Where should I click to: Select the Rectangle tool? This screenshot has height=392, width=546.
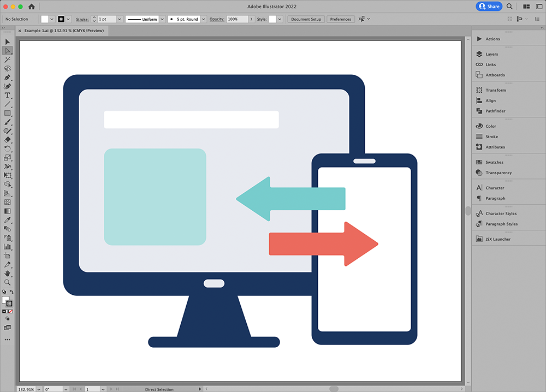[7, 113]
